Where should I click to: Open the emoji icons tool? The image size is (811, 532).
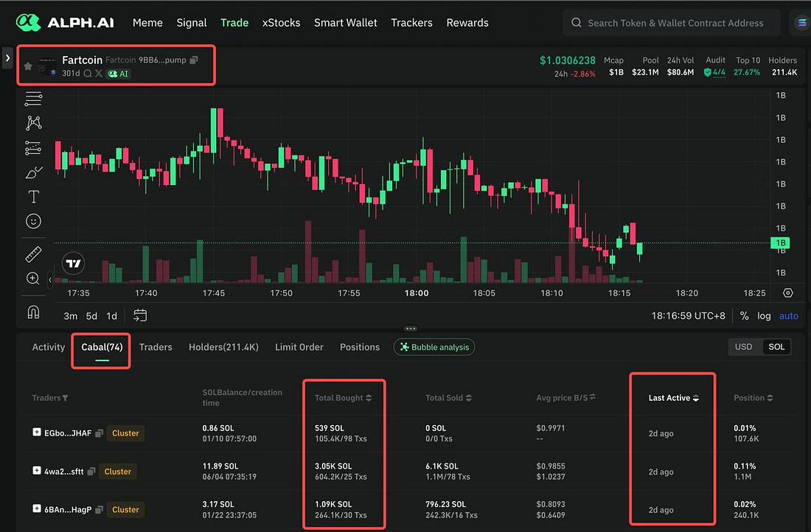[x=33, y=221]
